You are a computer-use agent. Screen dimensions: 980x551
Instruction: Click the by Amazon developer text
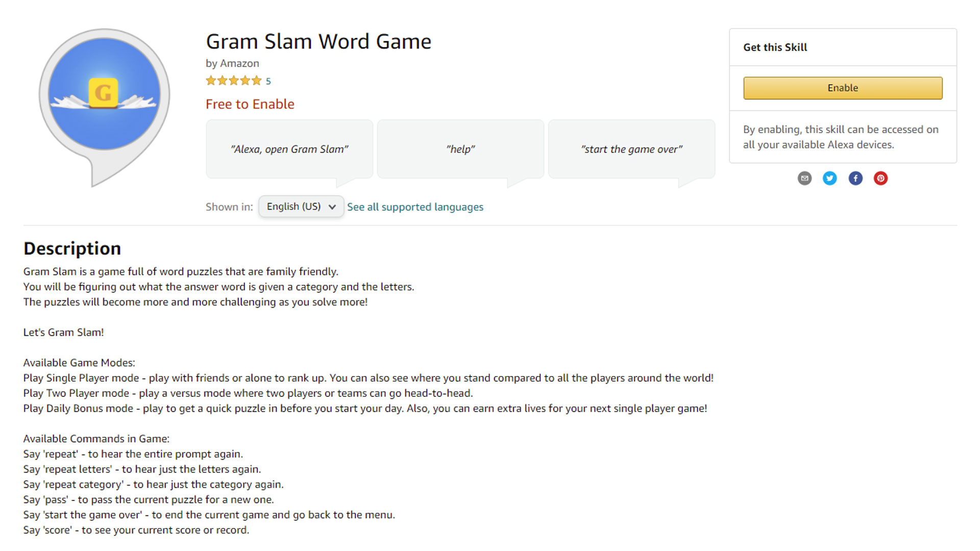pyautogui.click(x=232, y=63)
